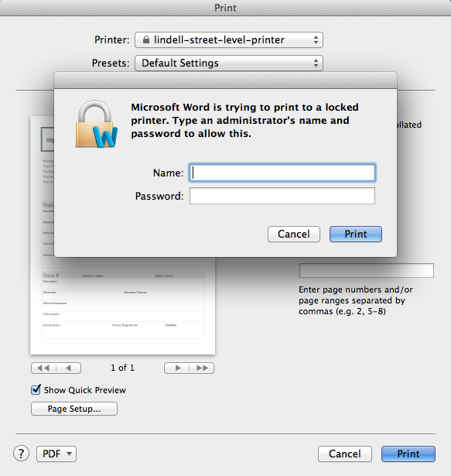Viewport: 451px width, 476px height.
Task: Click the lock icon beside the printer name
Action: click(x=146, y=39)
